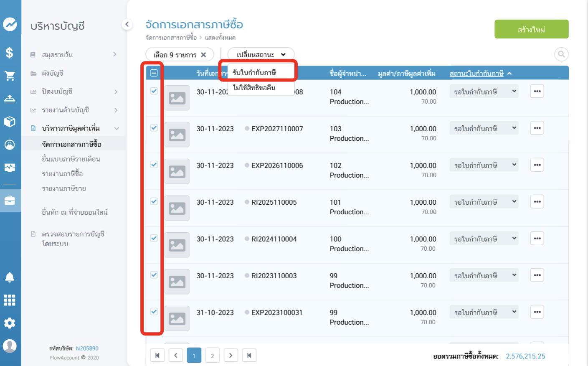This screenshot has height=366, width=588.
Task: Click the dollar sign icon in sidebar
Action: pos(10,53)
